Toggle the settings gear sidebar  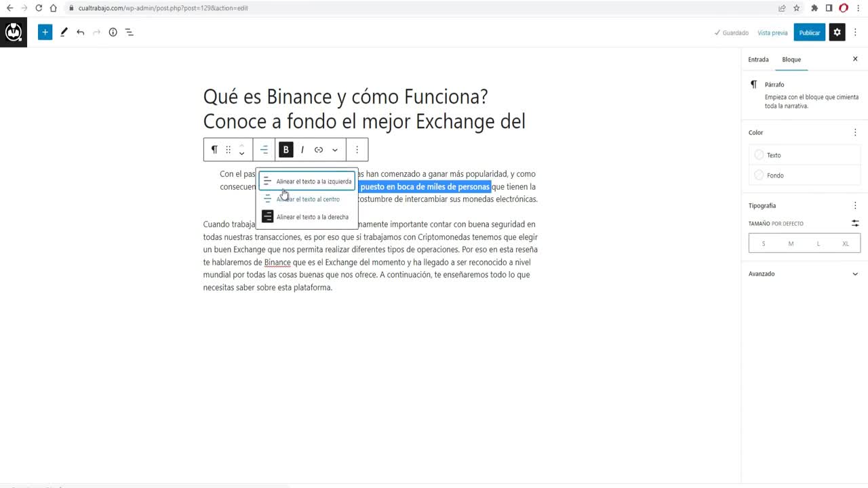[837, 32]
